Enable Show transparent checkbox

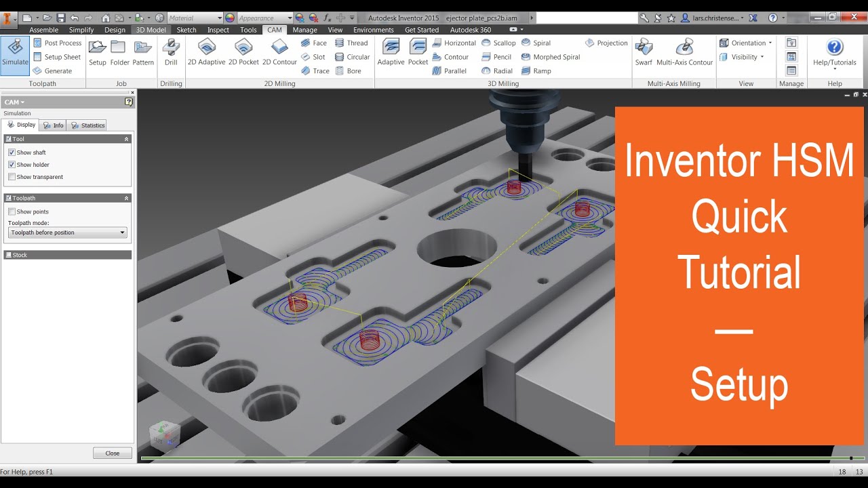pyautogui.click(x=12, y=177)
